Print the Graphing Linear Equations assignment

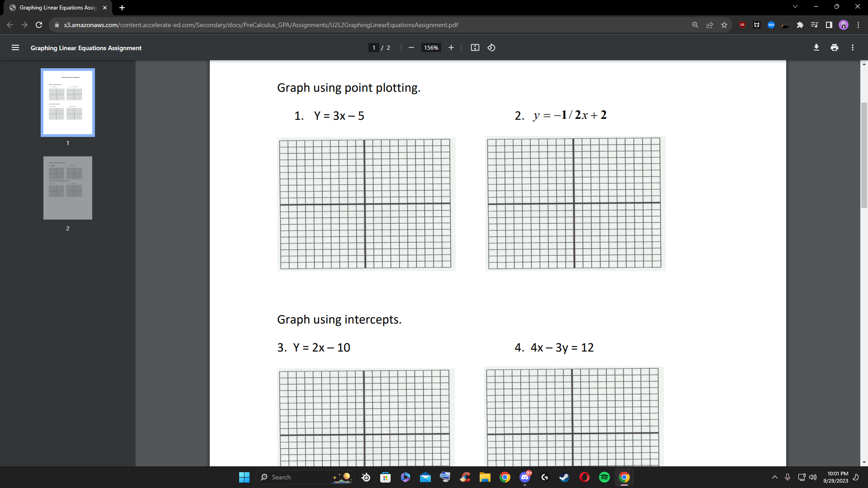coord(835,47)
